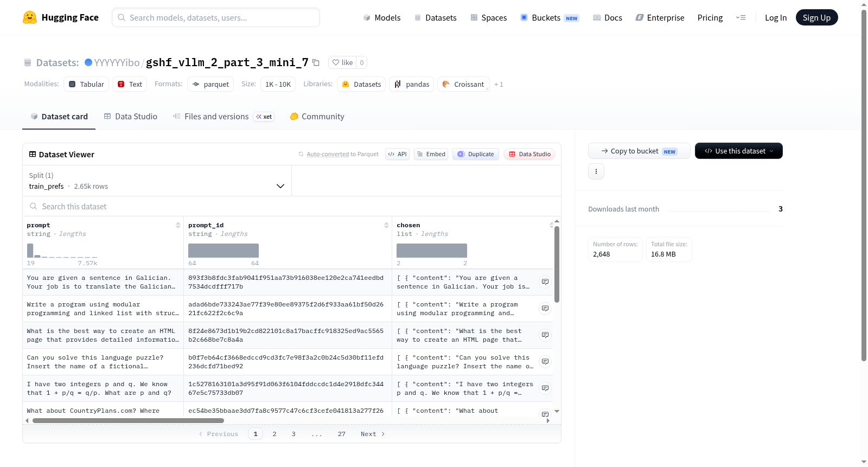Open conversation view for HTML page row
868x467 pixels.
tap(545, 335)
